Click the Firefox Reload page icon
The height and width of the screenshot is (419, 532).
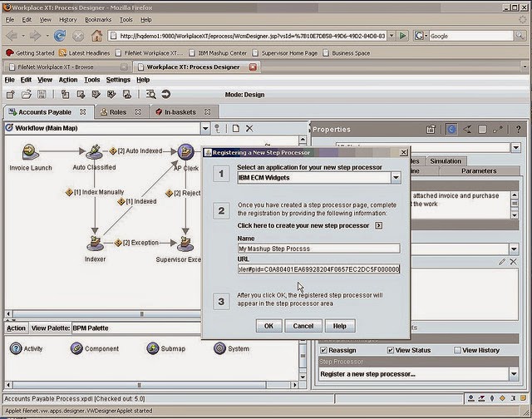[60, 36]
